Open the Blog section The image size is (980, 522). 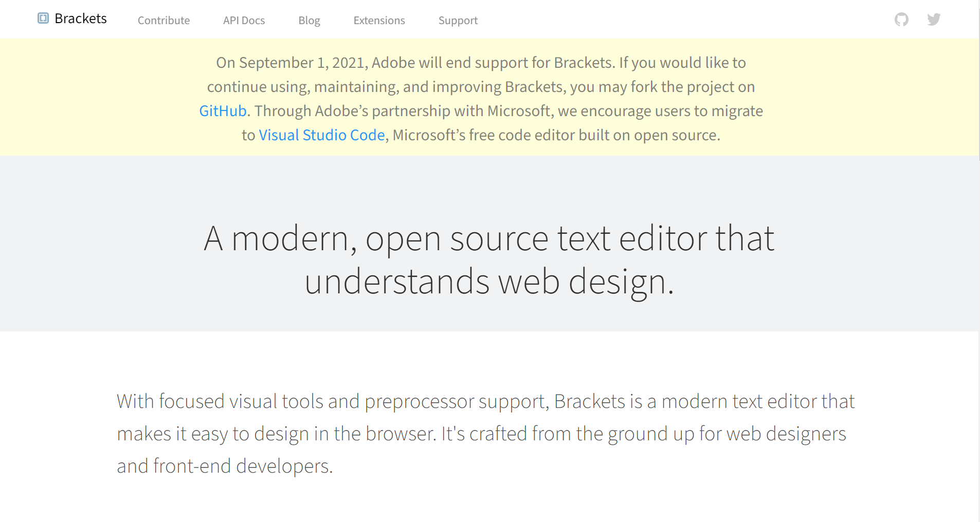[309, 21]
